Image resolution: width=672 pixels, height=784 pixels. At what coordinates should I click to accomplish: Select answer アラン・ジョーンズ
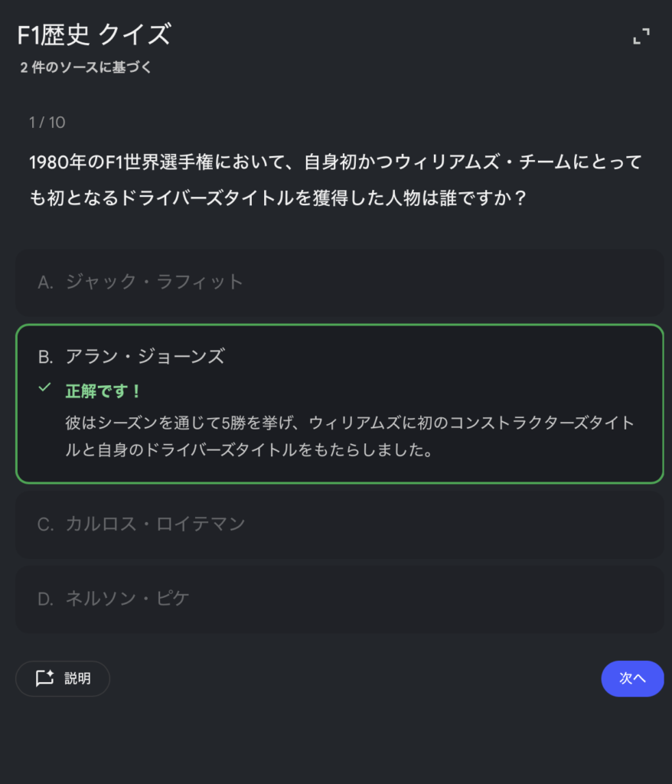point(145,357)
